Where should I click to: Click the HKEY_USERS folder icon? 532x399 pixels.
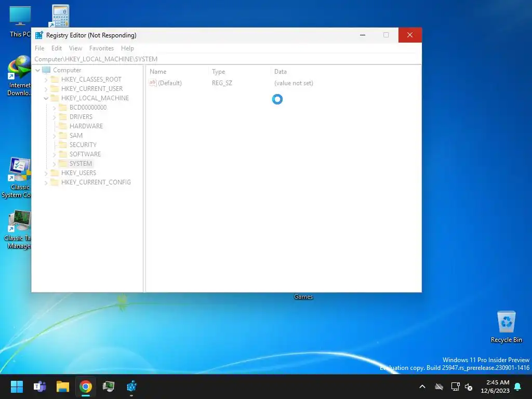point(55,172)
